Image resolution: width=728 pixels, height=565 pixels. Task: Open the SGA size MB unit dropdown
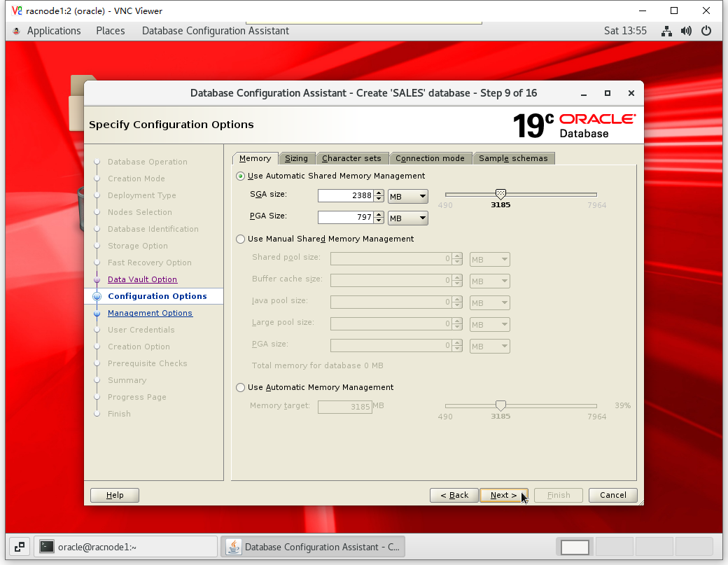point(408,197)
